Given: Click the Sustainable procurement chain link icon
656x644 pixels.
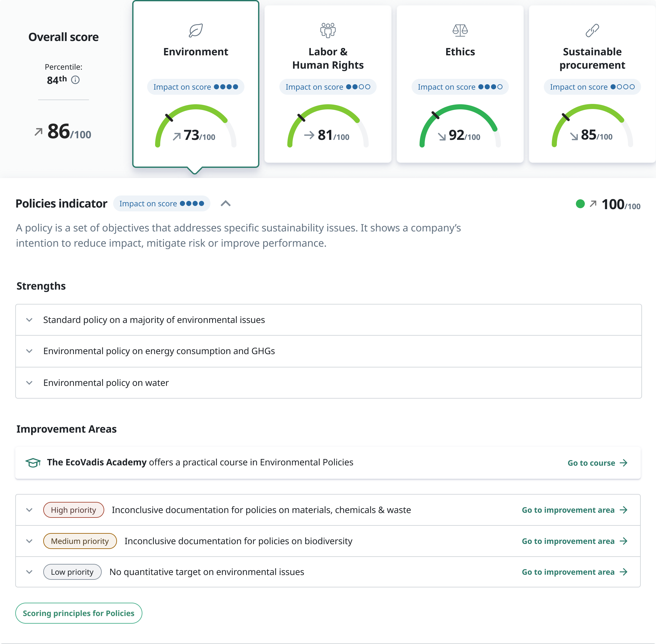Looking at the screenshot, I should pos(592,31).
